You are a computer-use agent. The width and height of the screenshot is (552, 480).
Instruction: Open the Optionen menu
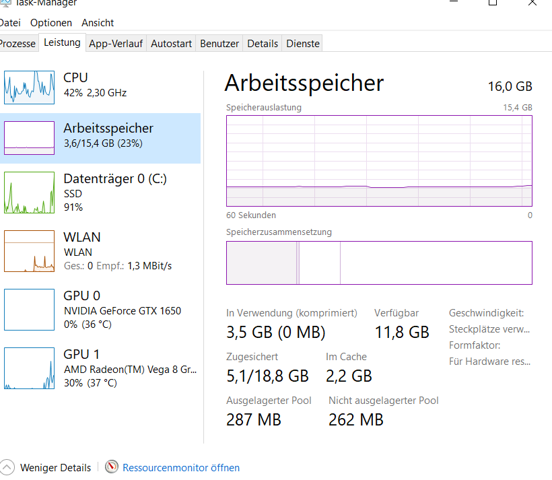(x=51, y=23)
